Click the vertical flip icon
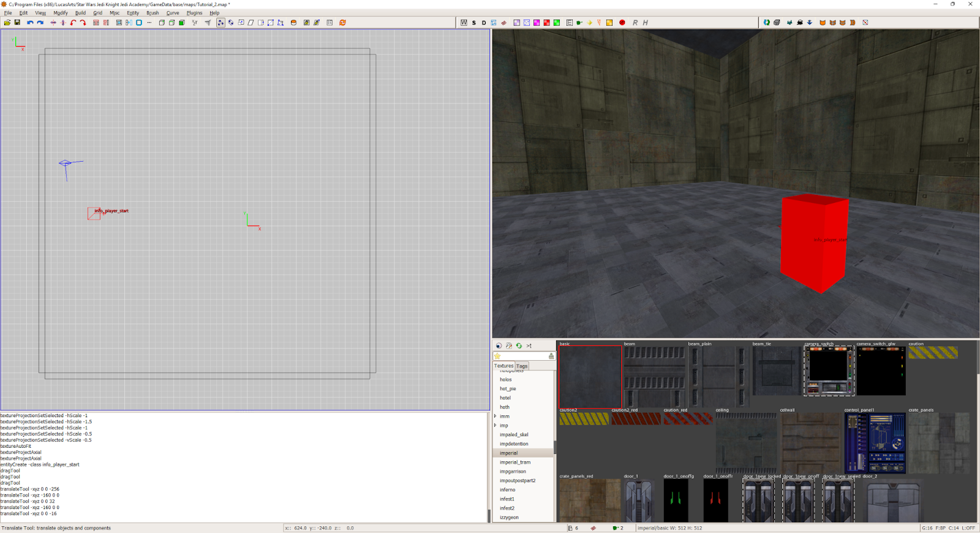This screenshot has height=533, width=980. [x=63, y=23]
